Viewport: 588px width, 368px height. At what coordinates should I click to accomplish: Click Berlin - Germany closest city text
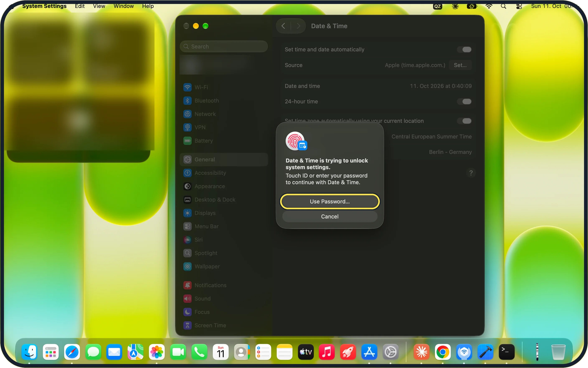point(450,152)
